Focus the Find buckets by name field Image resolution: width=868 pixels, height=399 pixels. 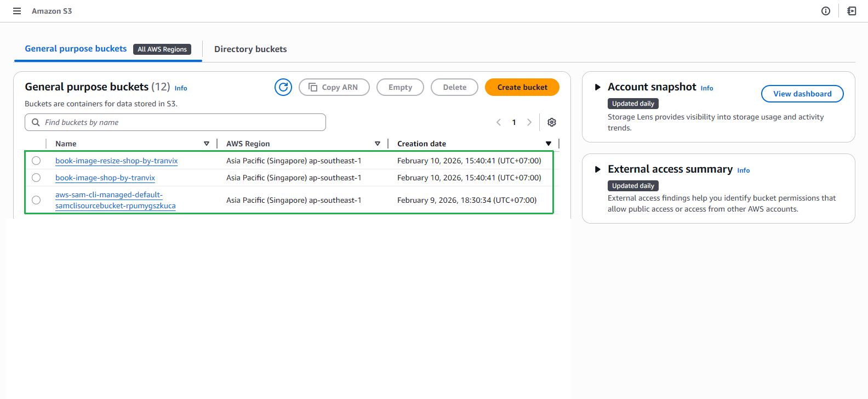pyautogui.click(x=175, y=122)
